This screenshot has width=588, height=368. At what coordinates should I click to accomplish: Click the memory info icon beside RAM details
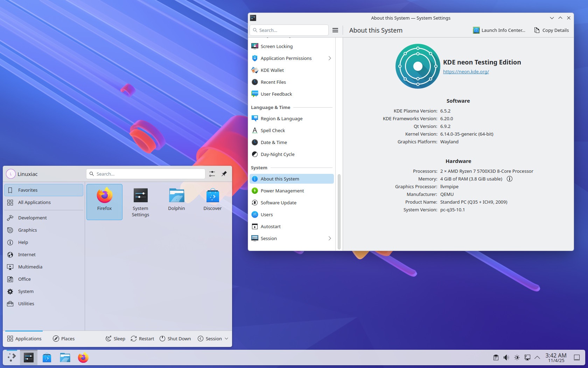tap(510, 179)
